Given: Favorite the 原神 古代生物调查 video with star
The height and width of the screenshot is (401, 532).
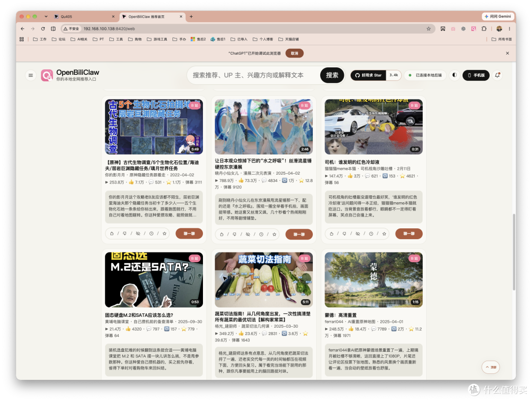Looking at the screenshot, I should point(165,234).
